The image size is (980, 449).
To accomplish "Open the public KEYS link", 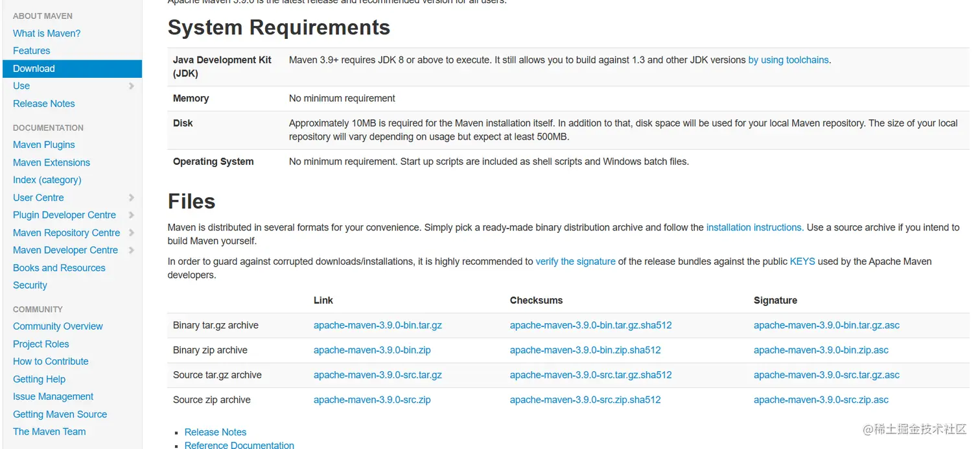I will [802, 261].
